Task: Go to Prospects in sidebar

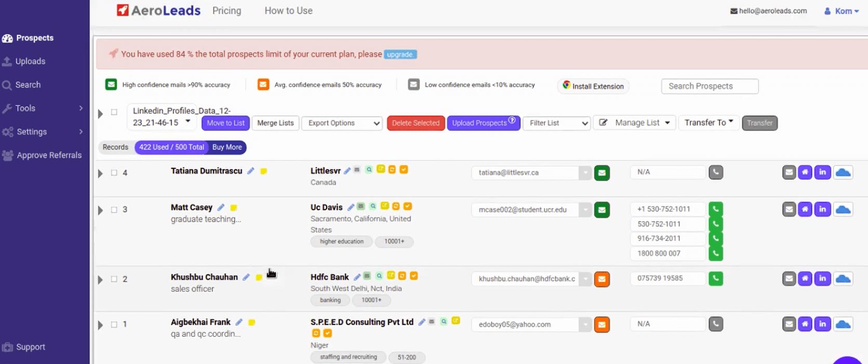Action: pyautogui.click(x=28, y=38)
